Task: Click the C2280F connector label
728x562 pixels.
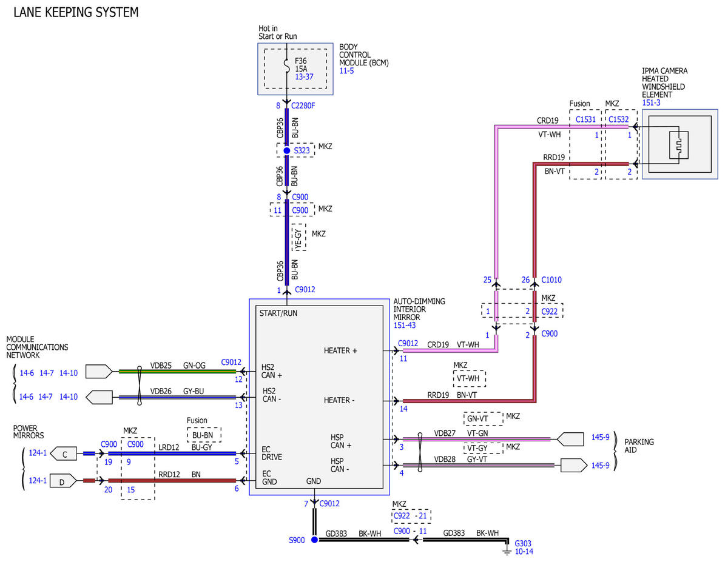Action: (x=303, y=105)
